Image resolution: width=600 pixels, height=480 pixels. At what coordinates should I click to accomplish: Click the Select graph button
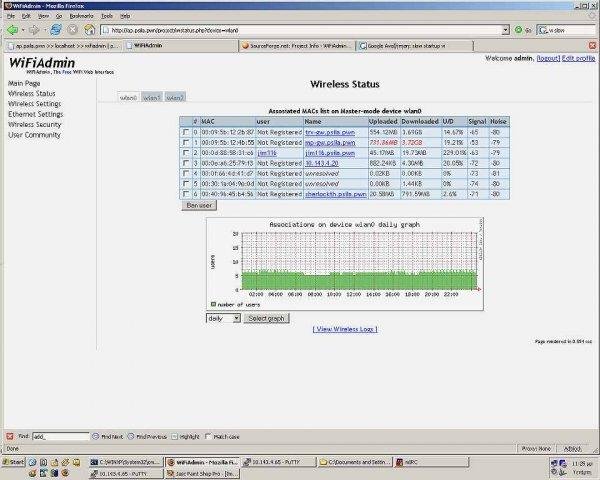click(266, 318)
